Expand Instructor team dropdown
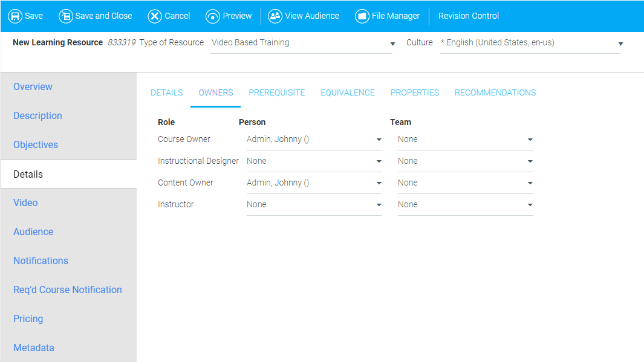The image size is (644, 362). click(x=465, y=205)
